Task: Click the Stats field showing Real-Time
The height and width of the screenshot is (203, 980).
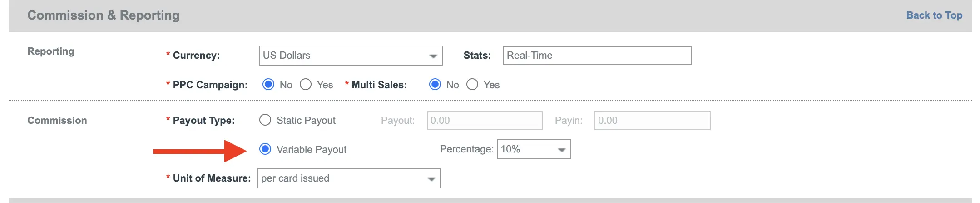Action: click(597, 56)
